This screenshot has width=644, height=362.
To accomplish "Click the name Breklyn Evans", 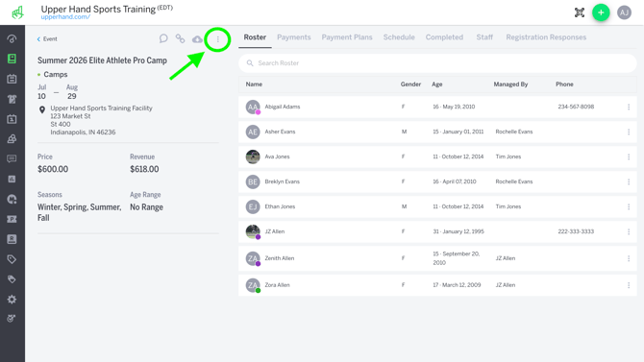I will coord(283,181).
